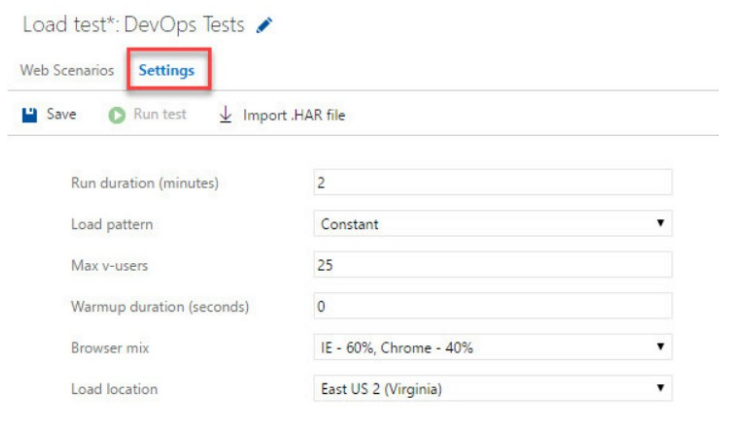Screen dimensions: 742x427
Task: Click the Load test DevOps Tests title
Action: [133, 25]
